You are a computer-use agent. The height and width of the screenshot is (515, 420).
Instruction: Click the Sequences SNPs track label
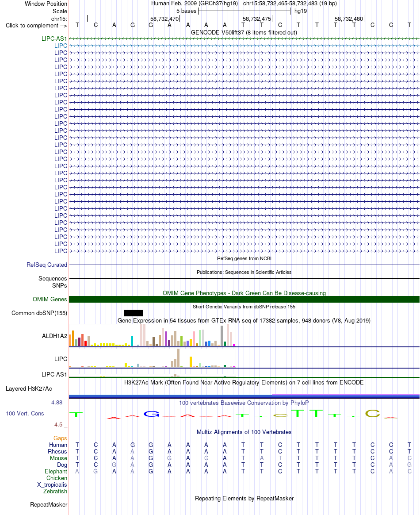click(53, 282)
